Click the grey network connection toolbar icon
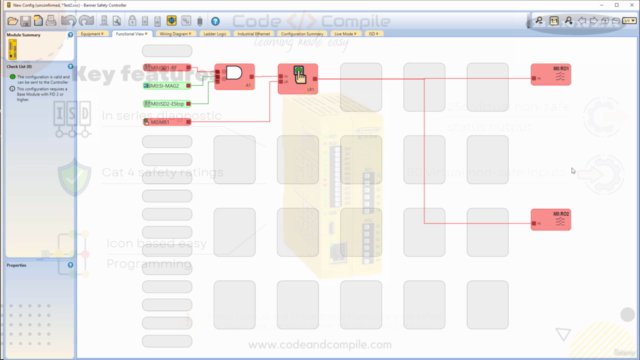Image resolution: width=640 pixels, height=360 pixels. click(186, 21)
